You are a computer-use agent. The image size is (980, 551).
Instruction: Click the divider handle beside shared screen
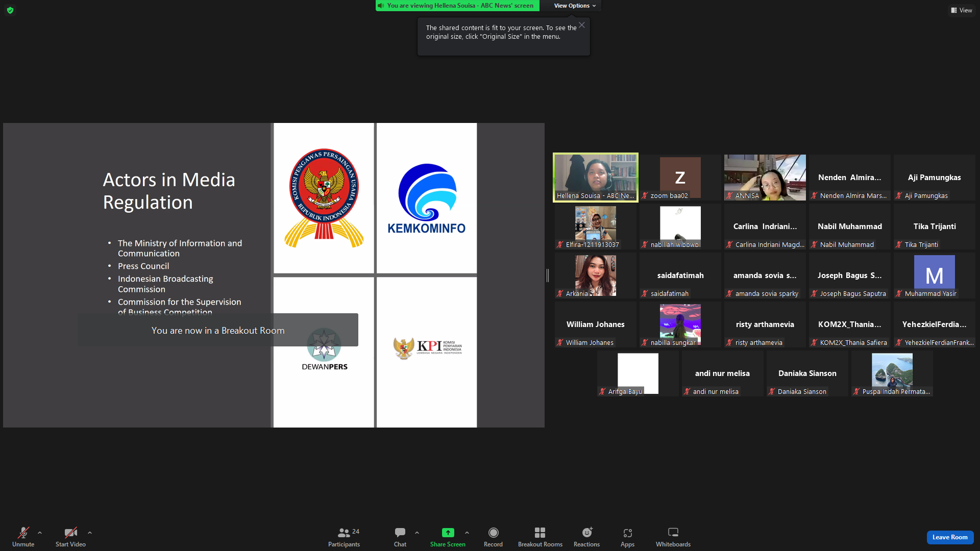point(548,275)
